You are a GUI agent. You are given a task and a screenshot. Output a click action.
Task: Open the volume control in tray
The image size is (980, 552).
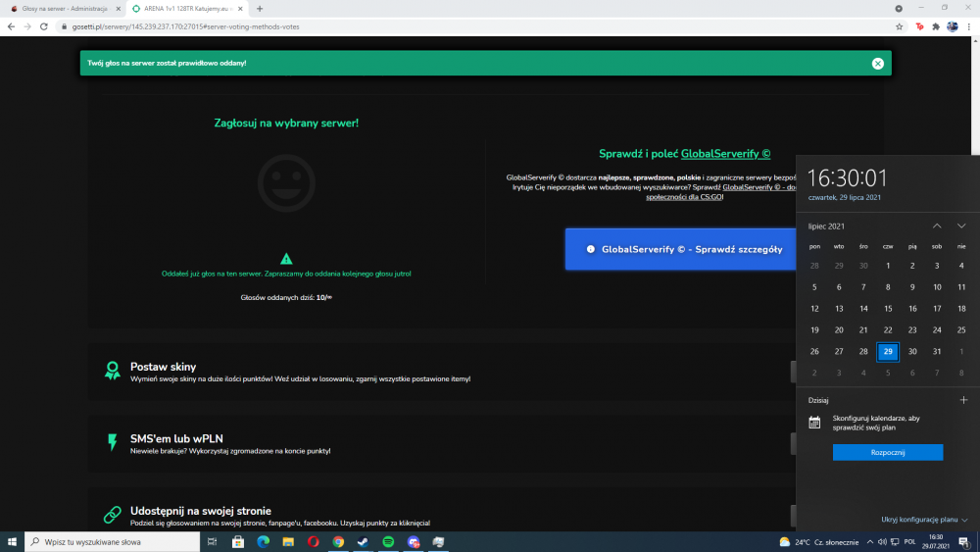[x=882, y=542]
